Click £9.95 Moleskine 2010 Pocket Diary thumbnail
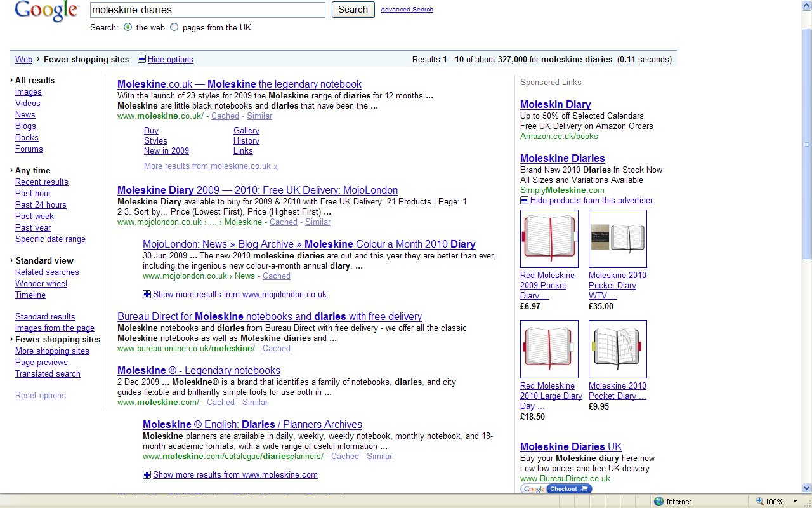 point(618,349)
